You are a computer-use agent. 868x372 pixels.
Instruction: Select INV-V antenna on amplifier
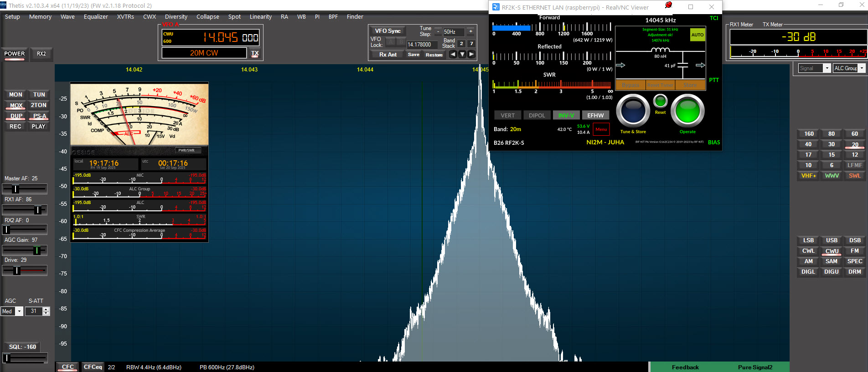pos(566,116)
